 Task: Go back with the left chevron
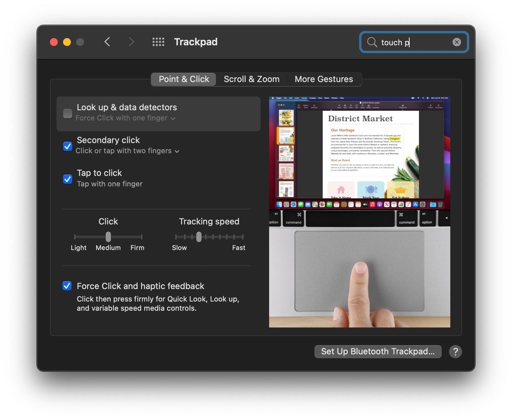click(107, 42)
